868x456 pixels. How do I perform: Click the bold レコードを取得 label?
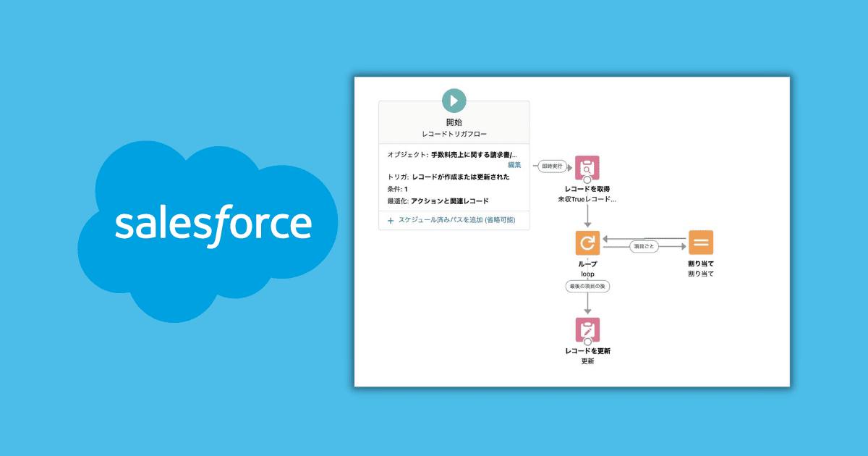point(587,189)
